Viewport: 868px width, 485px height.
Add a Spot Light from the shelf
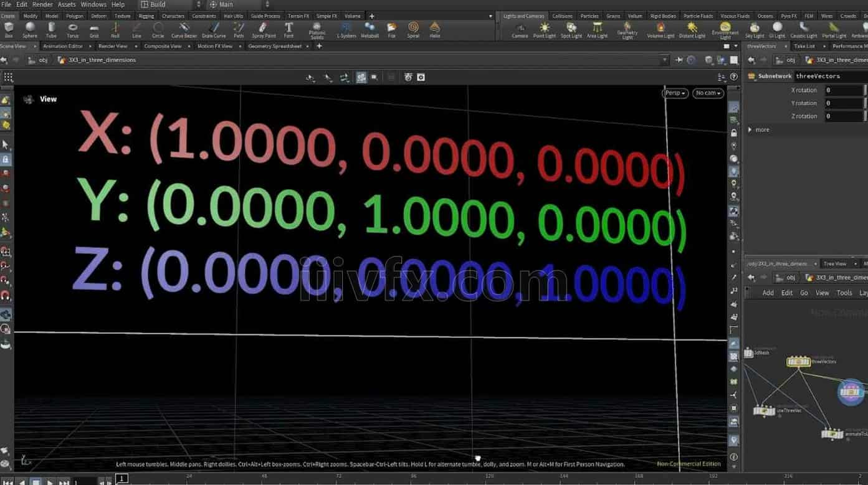point(571,29)
